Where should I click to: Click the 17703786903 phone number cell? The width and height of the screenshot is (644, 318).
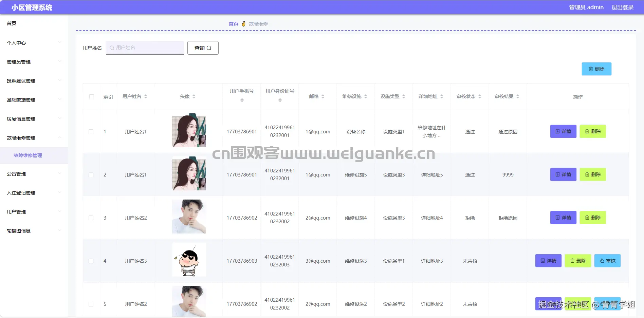click(242, 261)
